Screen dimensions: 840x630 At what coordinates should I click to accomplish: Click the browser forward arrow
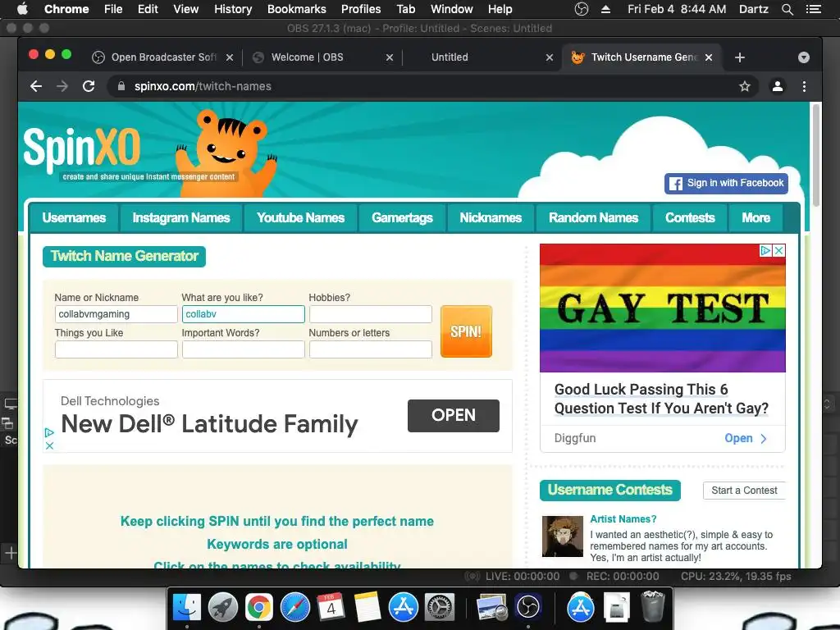click(x=62, y=86)
